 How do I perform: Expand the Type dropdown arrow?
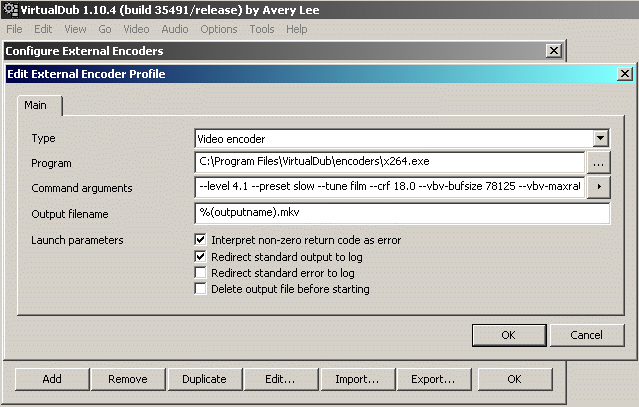(x=600, y=139)
